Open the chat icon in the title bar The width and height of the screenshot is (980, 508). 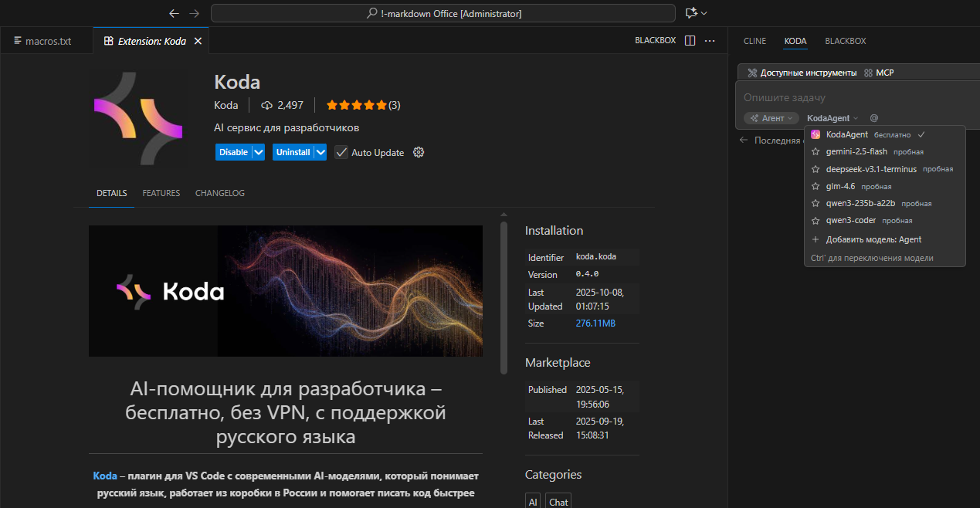(x=690, y=13)
